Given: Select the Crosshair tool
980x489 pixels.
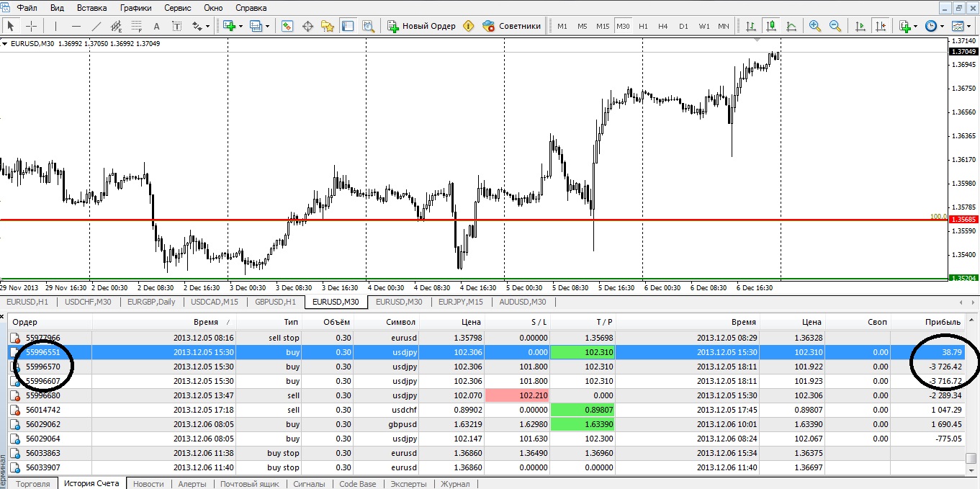Looking at the screenshot, I should 32,26.
